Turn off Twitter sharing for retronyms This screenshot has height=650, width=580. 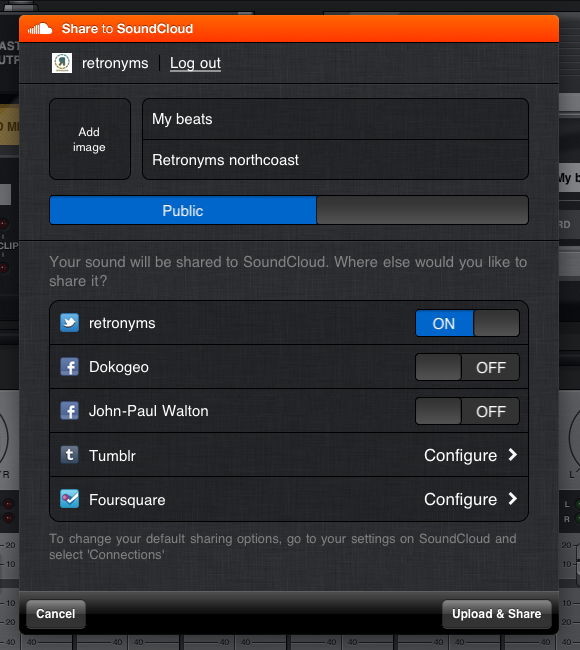pyautogui.click(x=467, y=323)
